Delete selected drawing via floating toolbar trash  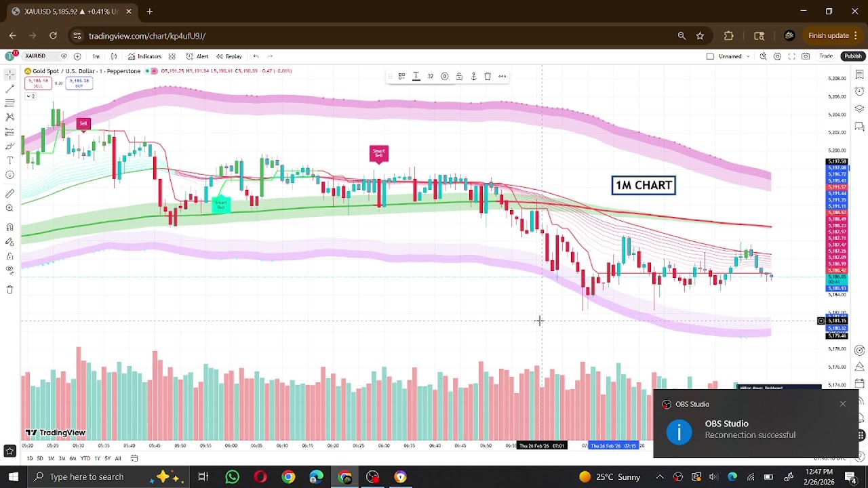488,77
